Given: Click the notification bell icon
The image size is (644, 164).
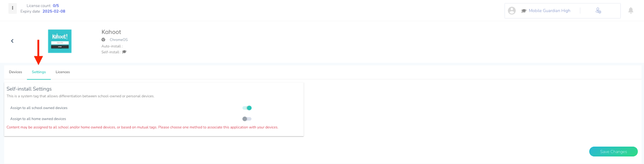Looking at the screenshot, I should 631,10.
